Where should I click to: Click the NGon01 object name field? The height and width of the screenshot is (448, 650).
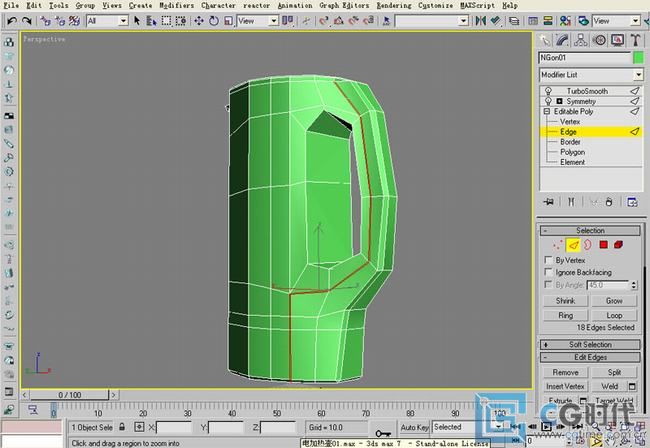pyautogui.click(x=585, y=58)
